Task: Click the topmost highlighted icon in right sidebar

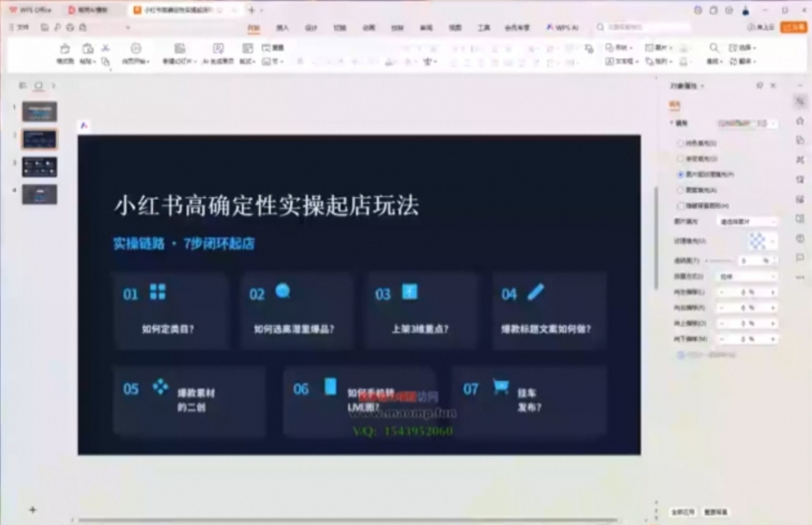Action: [x=800, y=102]
